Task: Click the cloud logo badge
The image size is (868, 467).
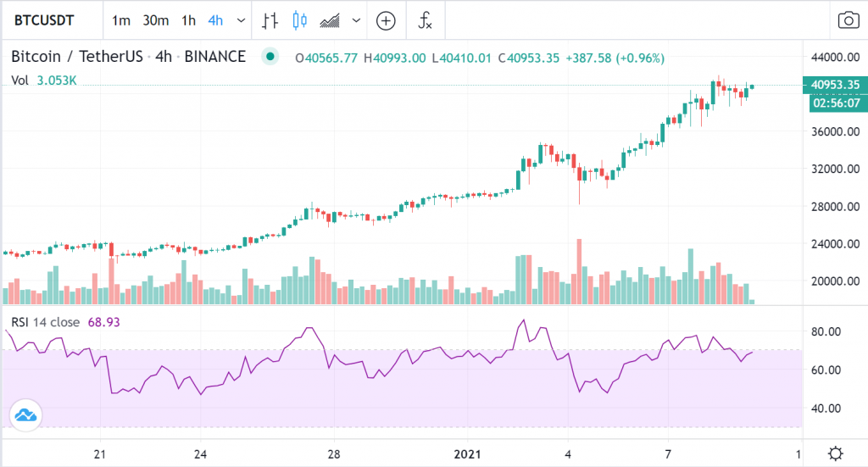Action: (25, 415)
